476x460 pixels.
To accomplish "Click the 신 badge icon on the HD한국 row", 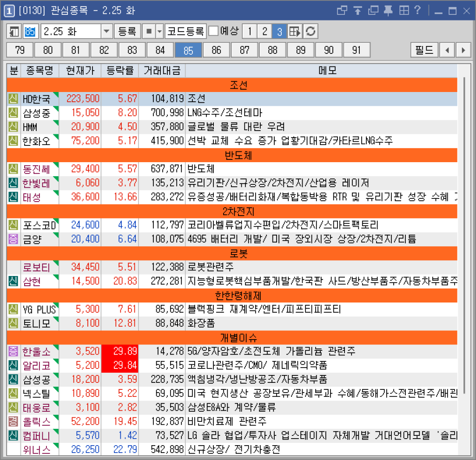I will pyautogui.click(x=13, y=99).
